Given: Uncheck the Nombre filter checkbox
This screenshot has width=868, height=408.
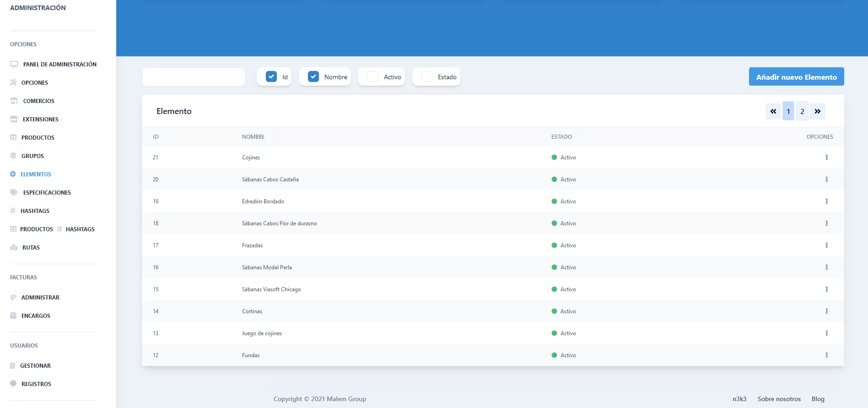Looking at the screenshot, I should [313, 76].
